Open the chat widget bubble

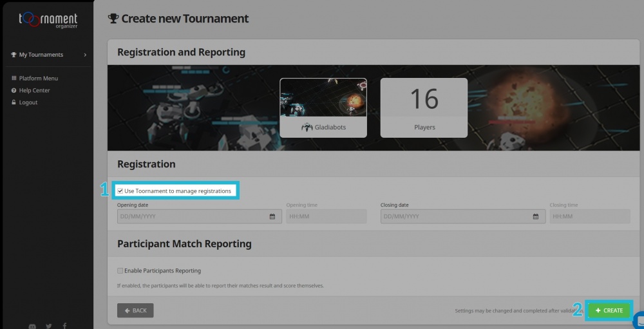[639, 320]
